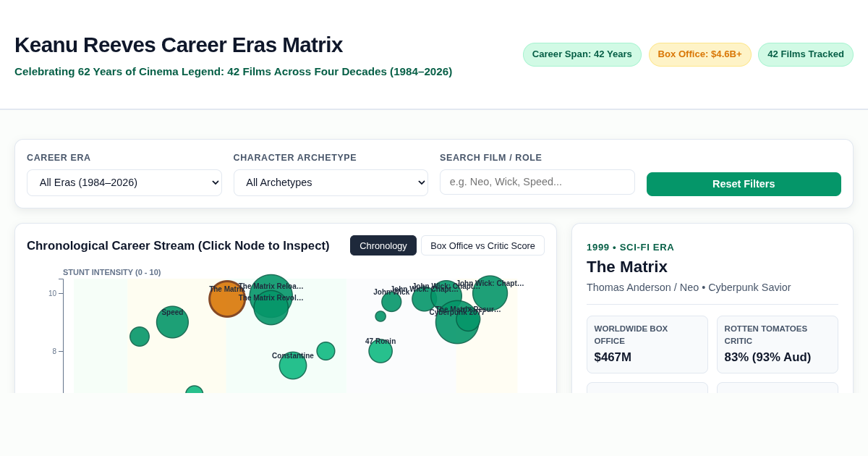The height and width of the screenshot is (456, 868).
Task: Click the The Matrix detail panel title
Action: pos(627,266)
